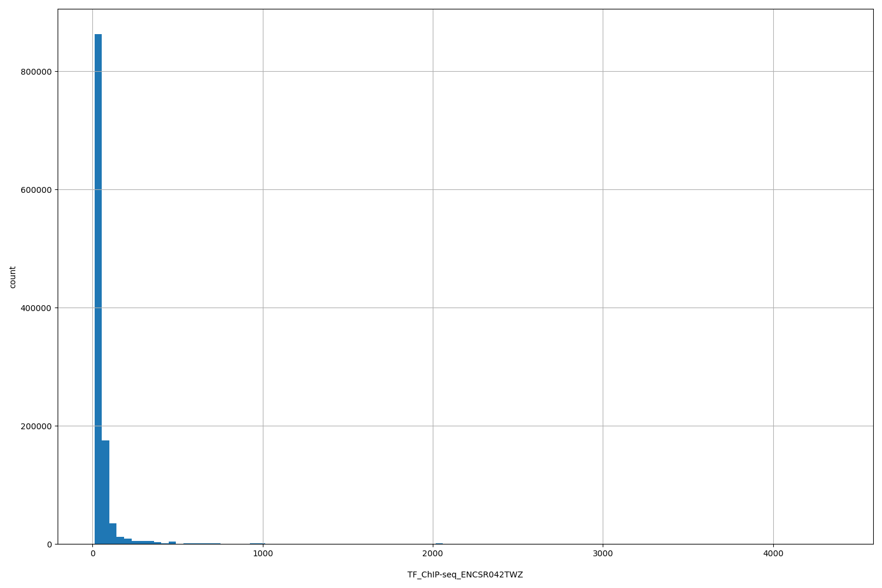882x588 pixels.
Task: Click the 800000 tick label
Action: pos(36,71)
